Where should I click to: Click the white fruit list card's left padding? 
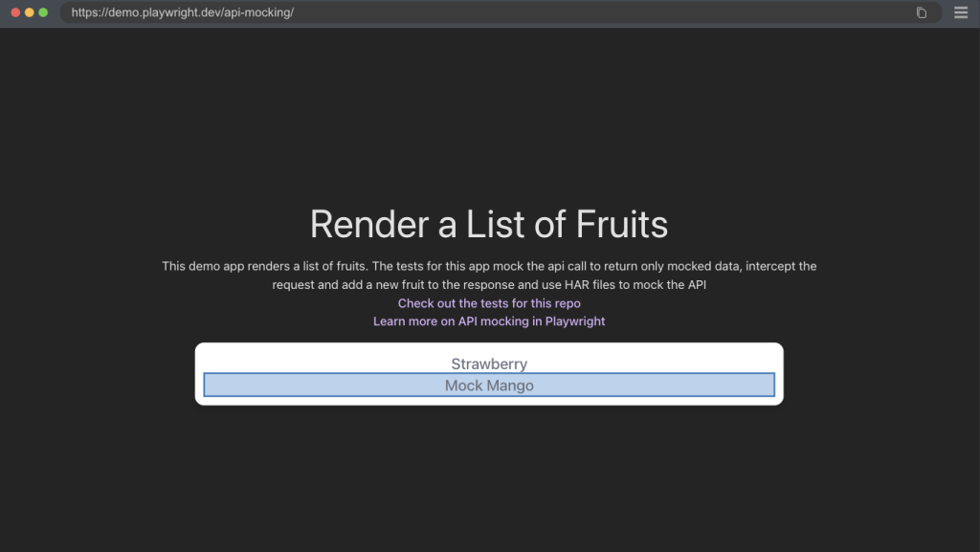tap(199, 374)
